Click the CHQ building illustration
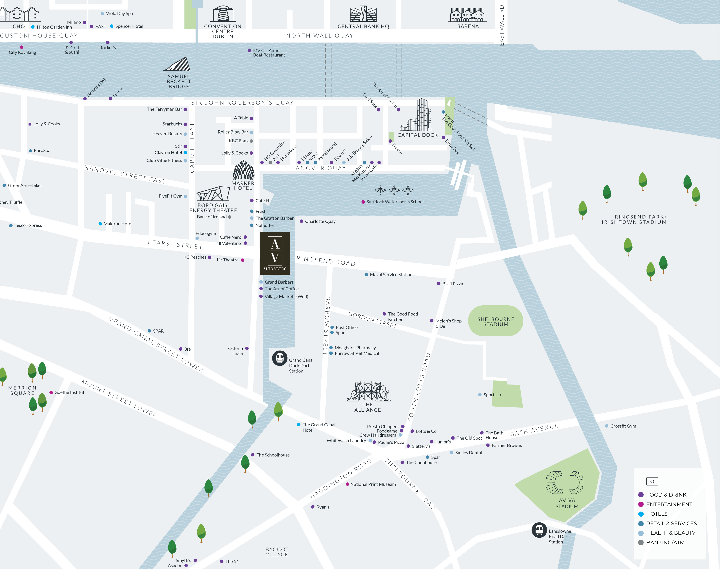Image resolution: width=728 pixels, height=570 pixels. click(20, 14)
